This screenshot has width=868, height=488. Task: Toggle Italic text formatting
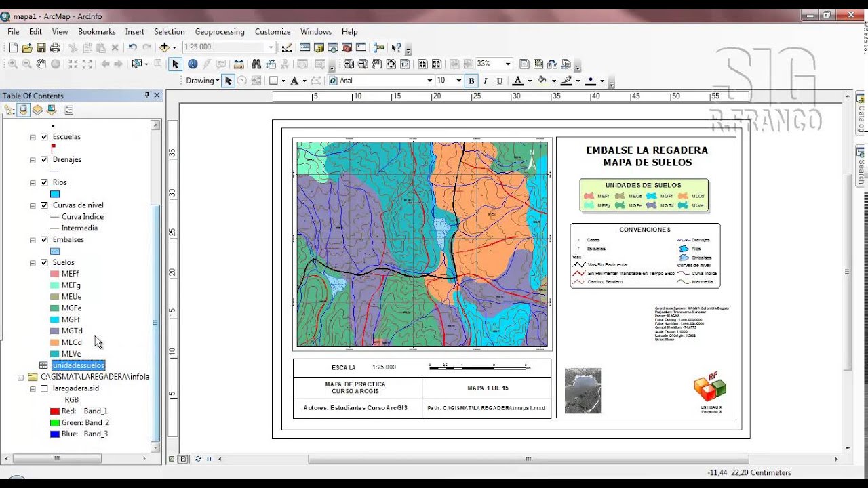[486, 81]
